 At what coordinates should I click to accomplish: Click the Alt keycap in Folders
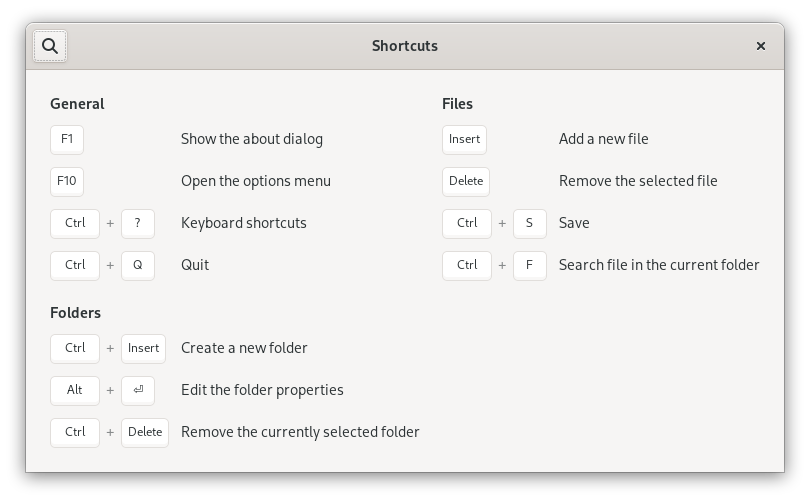pos(75,390)
